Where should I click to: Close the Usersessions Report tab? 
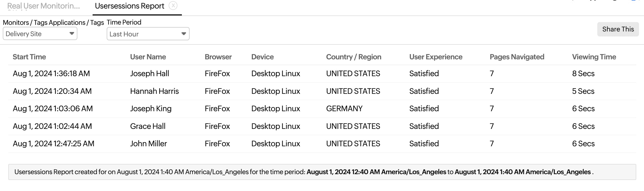[x=173, y=6]
